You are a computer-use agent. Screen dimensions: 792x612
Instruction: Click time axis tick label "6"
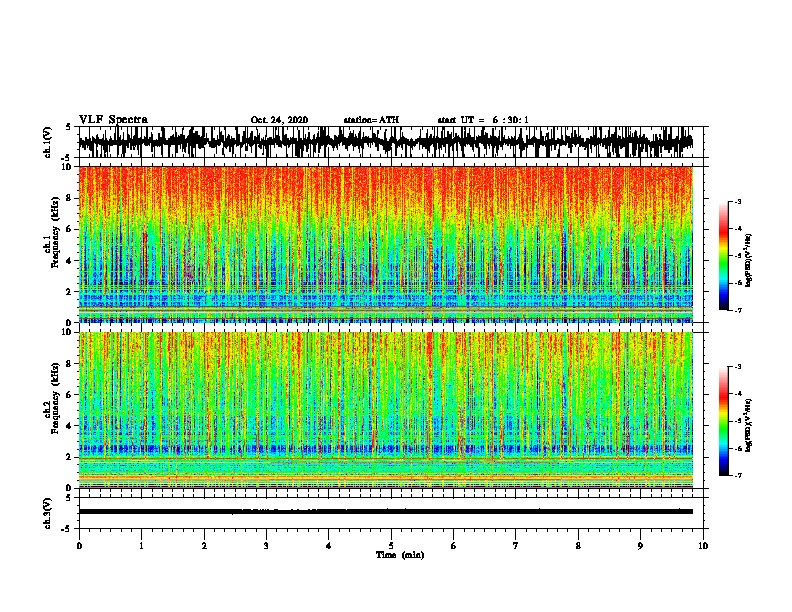point(454,546)
